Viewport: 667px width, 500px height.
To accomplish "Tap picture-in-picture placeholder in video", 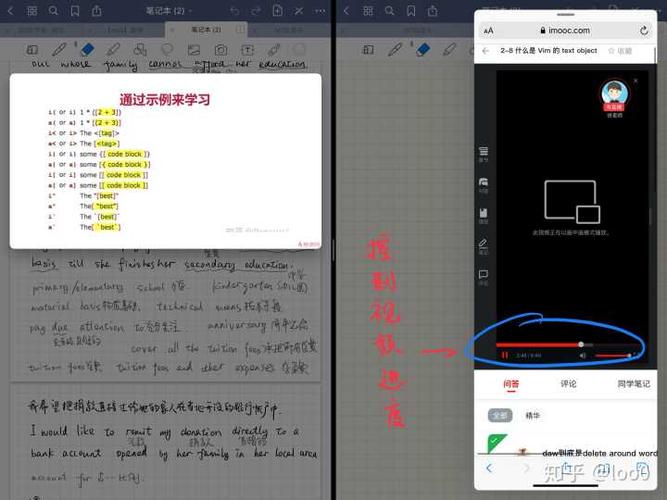I will tap(572, 202).
